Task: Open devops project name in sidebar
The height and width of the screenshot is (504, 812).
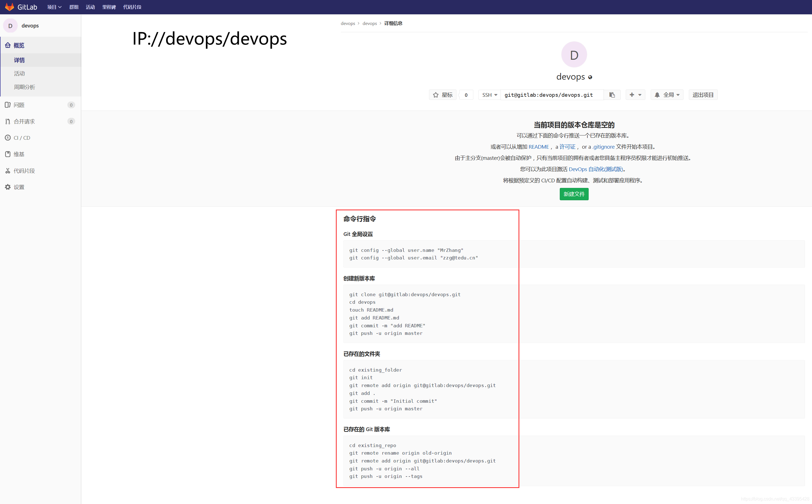Action: pos(30,26)
